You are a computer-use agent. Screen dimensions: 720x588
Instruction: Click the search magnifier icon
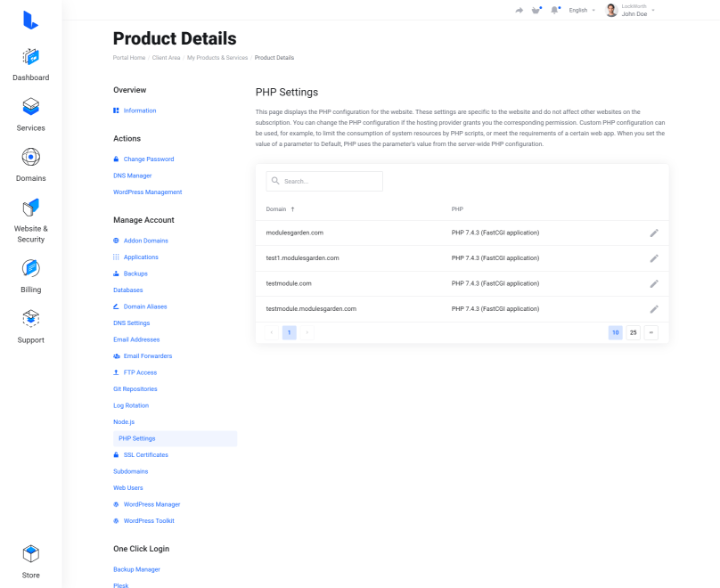(x=275, y=181)
